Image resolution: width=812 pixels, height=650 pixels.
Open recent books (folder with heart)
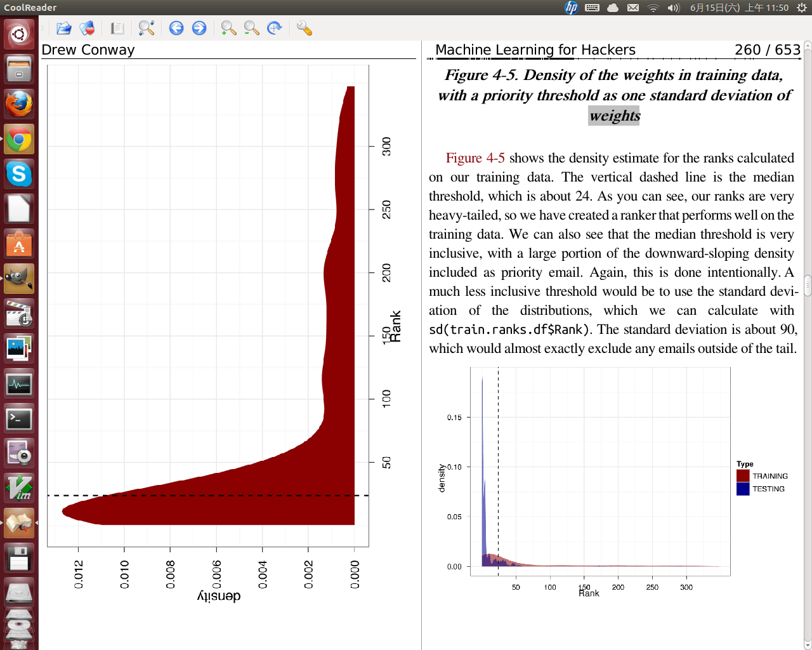(87, 28)
